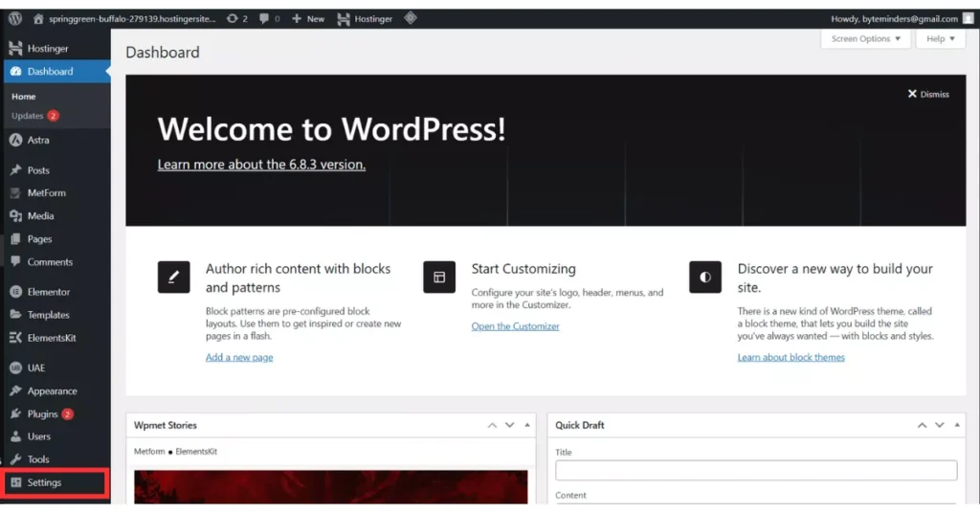
Task: Move Quick Draft panel up with arrow
Action: pos(922,425)
